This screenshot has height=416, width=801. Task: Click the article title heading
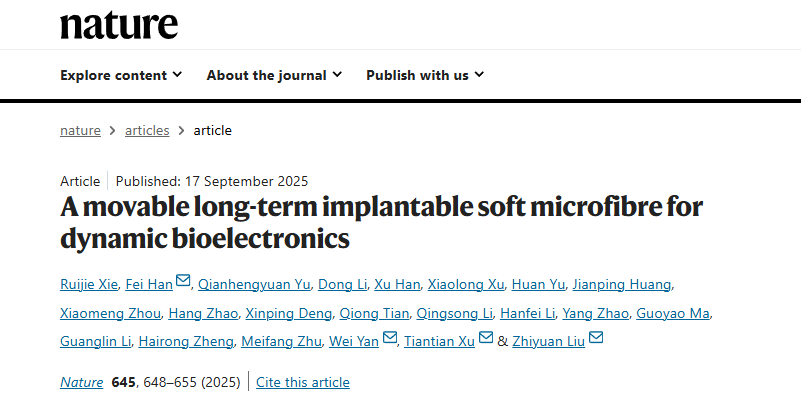(381, 223)
